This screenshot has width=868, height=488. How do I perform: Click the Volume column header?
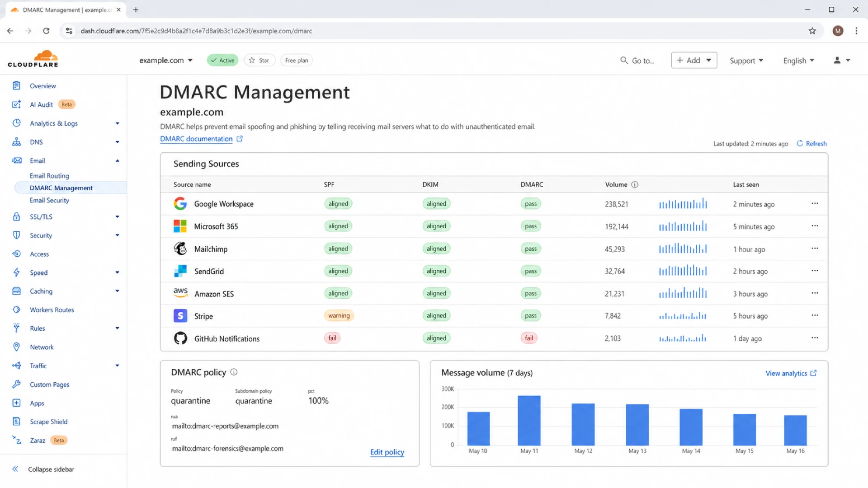pos(616,184)
